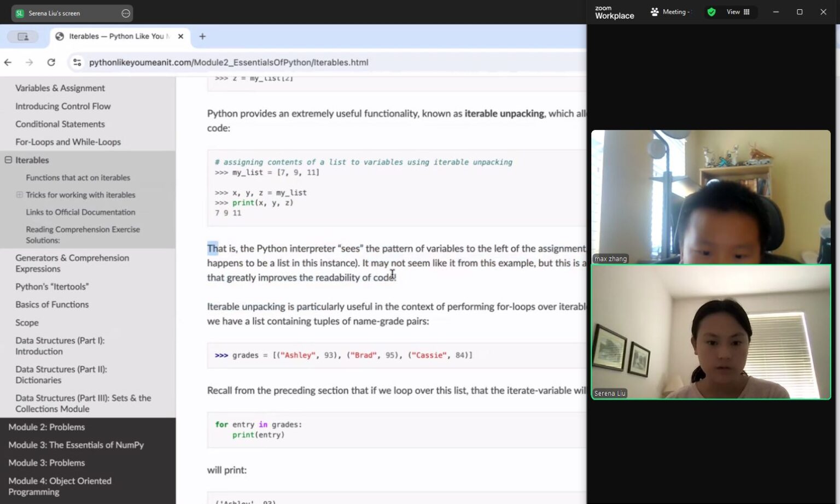Click the bold "iterable unpacking" text
The width and height of the screenshot is (840, 504).
(504, 114)
